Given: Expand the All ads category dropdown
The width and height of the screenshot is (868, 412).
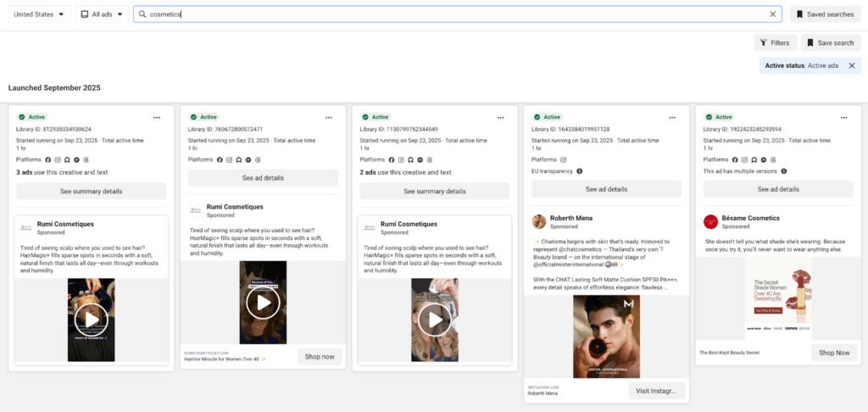Looking at the screenshot, I should [102, 14].
